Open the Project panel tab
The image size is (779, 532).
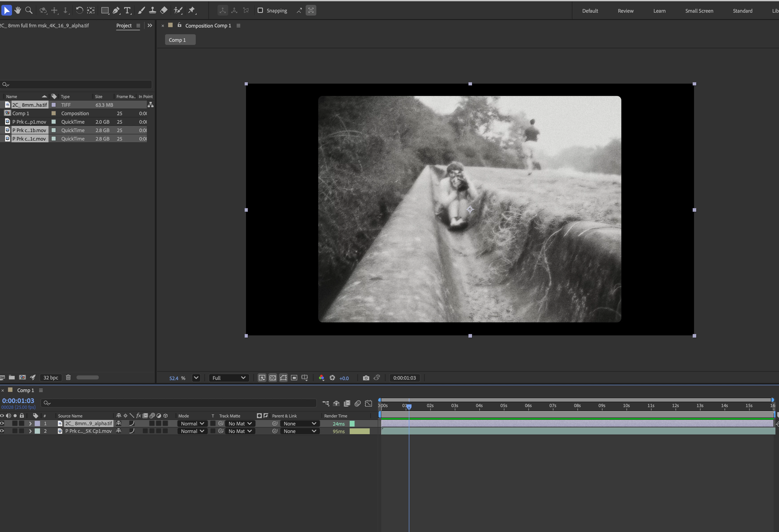click(x=124, y=26)
